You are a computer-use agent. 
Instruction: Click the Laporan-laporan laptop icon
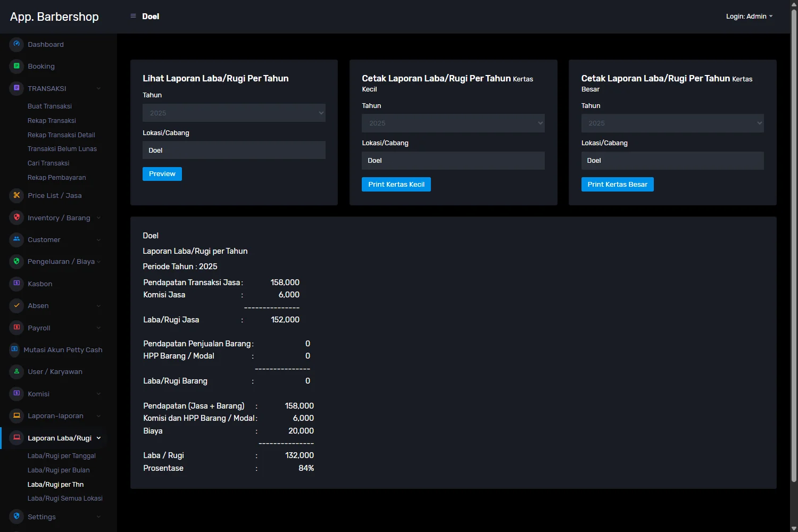click(x=16, y=415)
